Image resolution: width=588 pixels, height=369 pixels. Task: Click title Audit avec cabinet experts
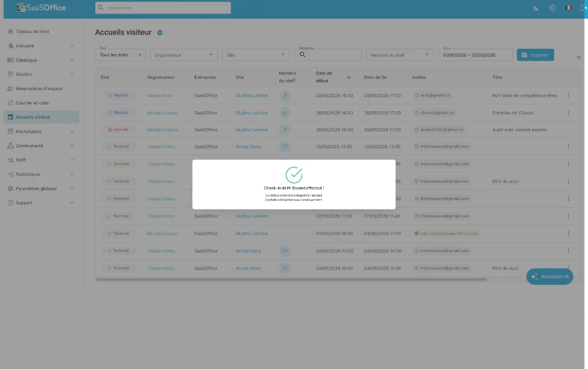(519, 130)
